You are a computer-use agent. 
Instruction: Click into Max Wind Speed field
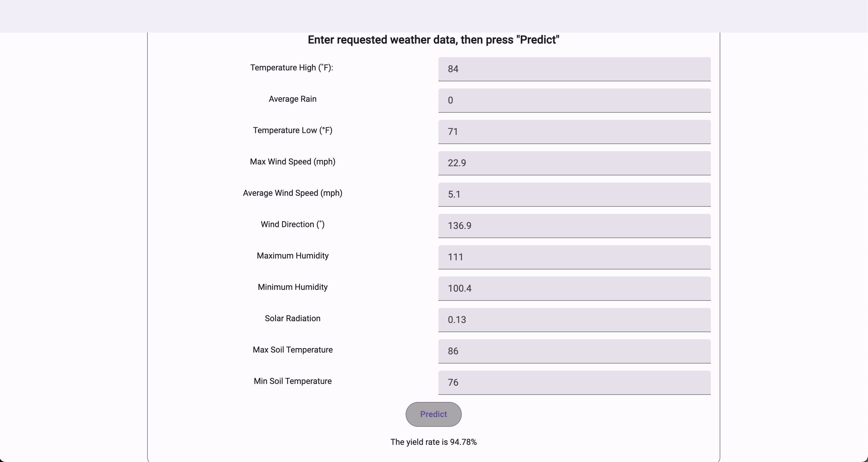574,163
